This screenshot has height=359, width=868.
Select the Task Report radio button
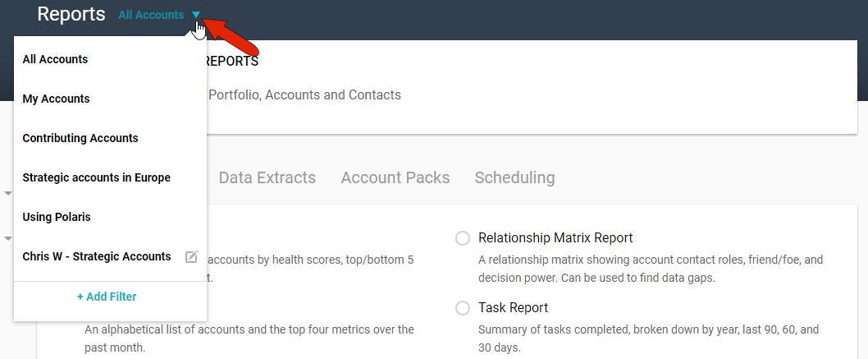pos(463,308)
